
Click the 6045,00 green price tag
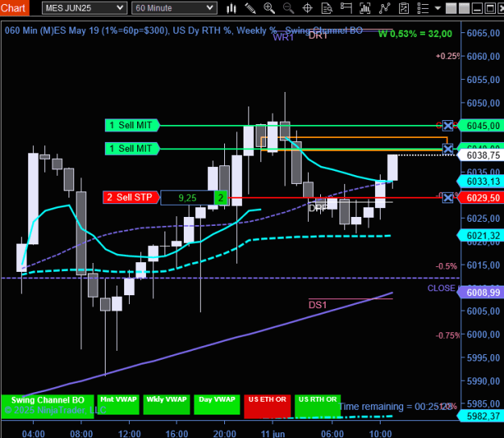point(481,126)
